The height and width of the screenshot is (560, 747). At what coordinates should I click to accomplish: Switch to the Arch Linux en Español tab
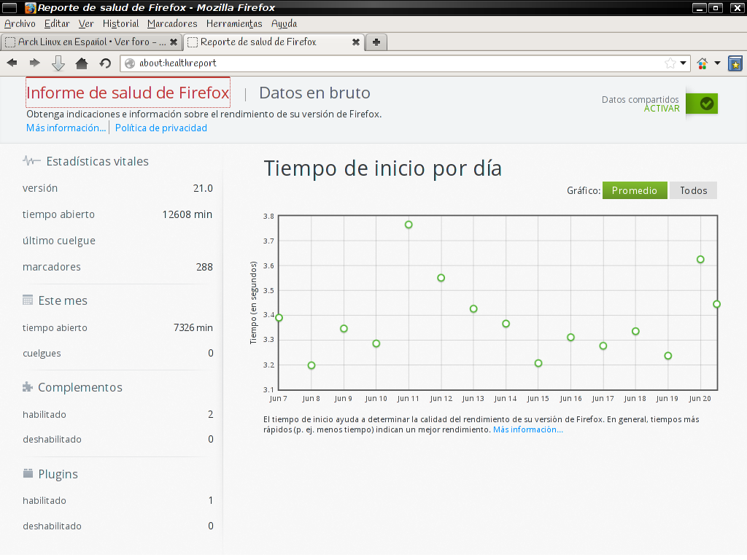point(91,42)
